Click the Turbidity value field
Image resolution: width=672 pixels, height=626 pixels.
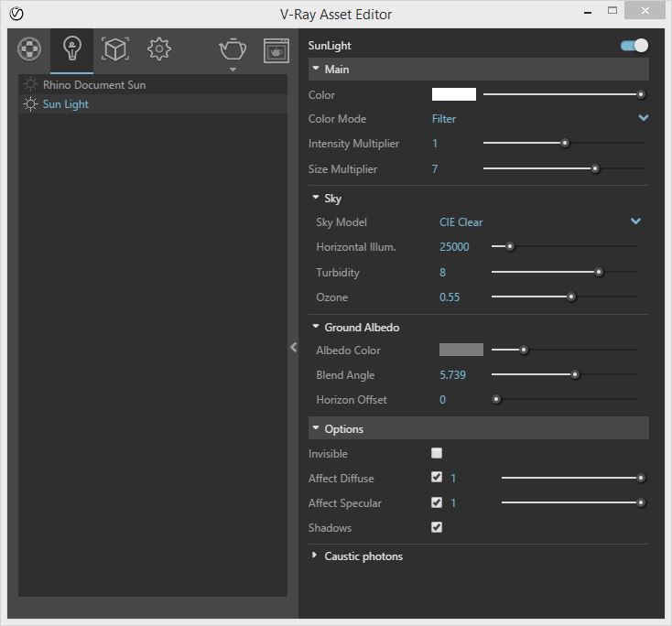[443, 273]
